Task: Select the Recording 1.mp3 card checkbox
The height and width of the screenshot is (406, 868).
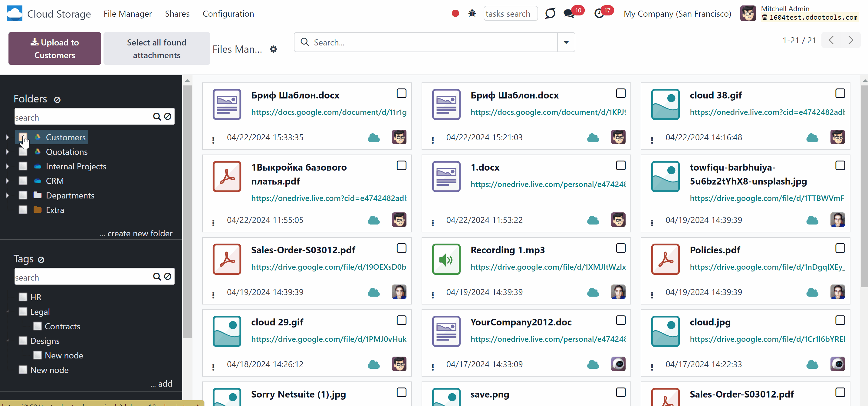Action: pos(621,248)
